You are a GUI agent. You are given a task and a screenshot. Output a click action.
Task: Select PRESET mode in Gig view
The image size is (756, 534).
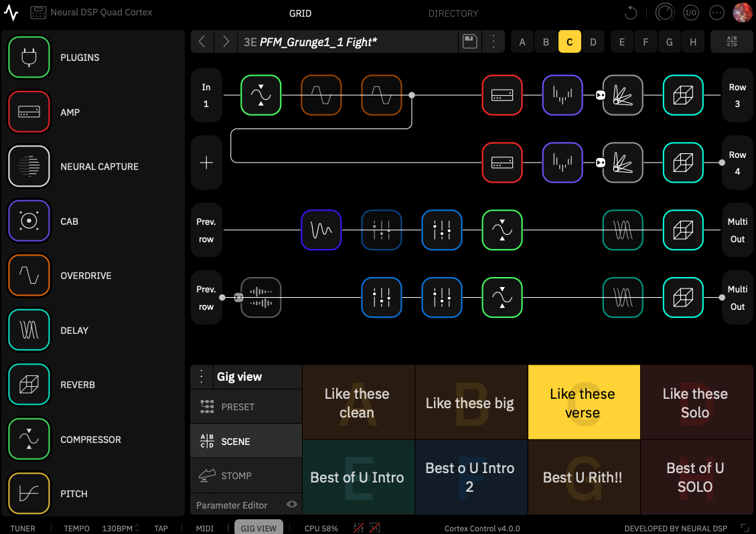246,407
